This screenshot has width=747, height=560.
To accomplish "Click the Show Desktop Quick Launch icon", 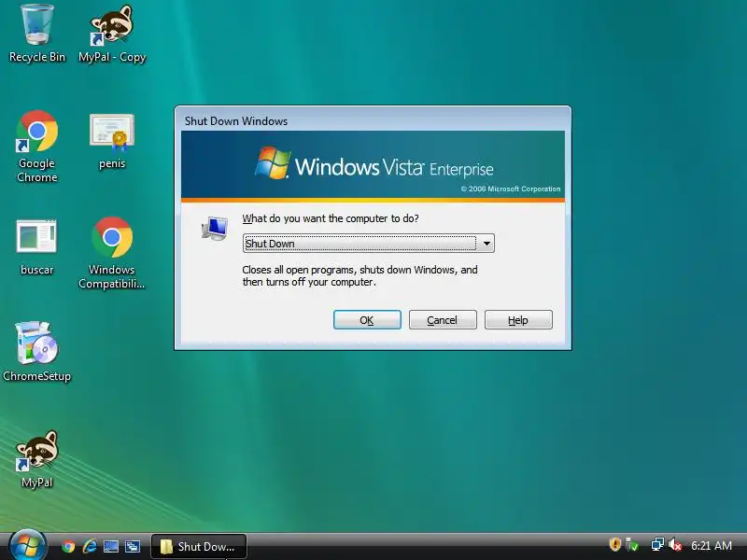I will click(111, 546).
